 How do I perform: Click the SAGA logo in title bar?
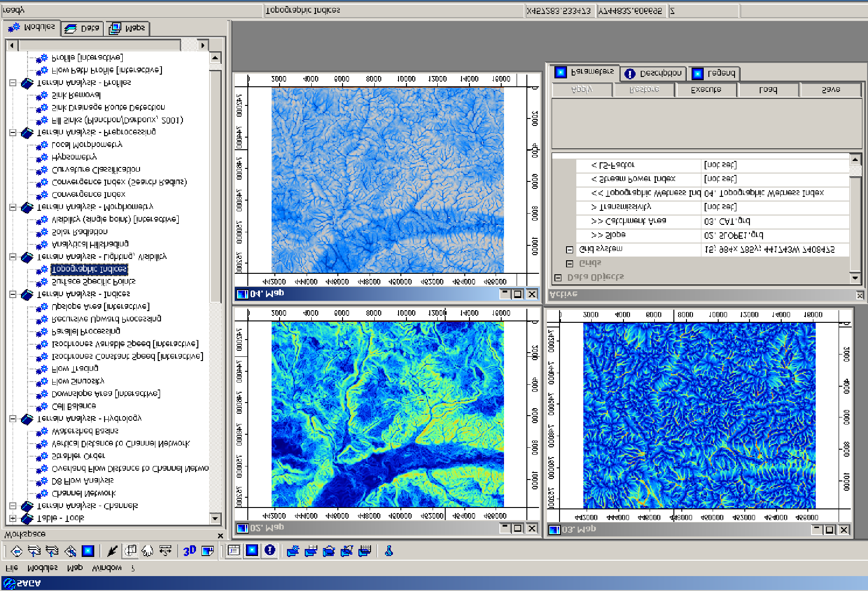pos(8,583)
